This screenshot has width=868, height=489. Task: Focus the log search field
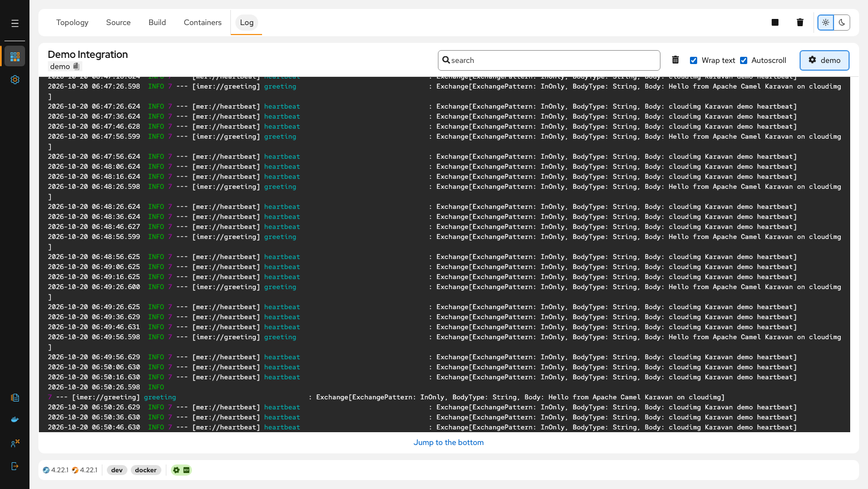[549, 60]
